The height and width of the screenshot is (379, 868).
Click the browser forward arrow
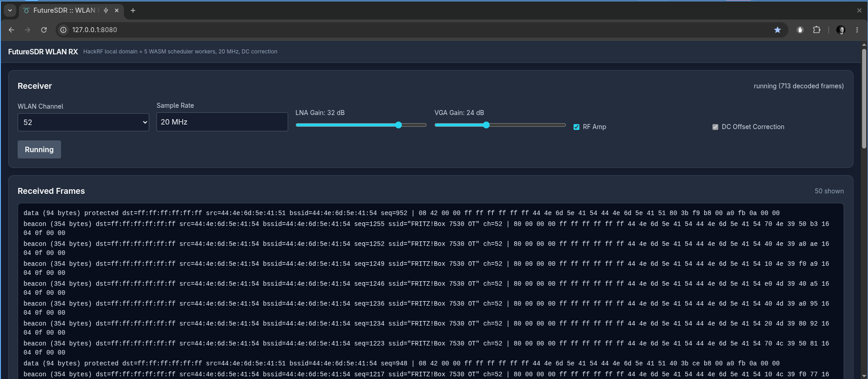tap(28, 30)
